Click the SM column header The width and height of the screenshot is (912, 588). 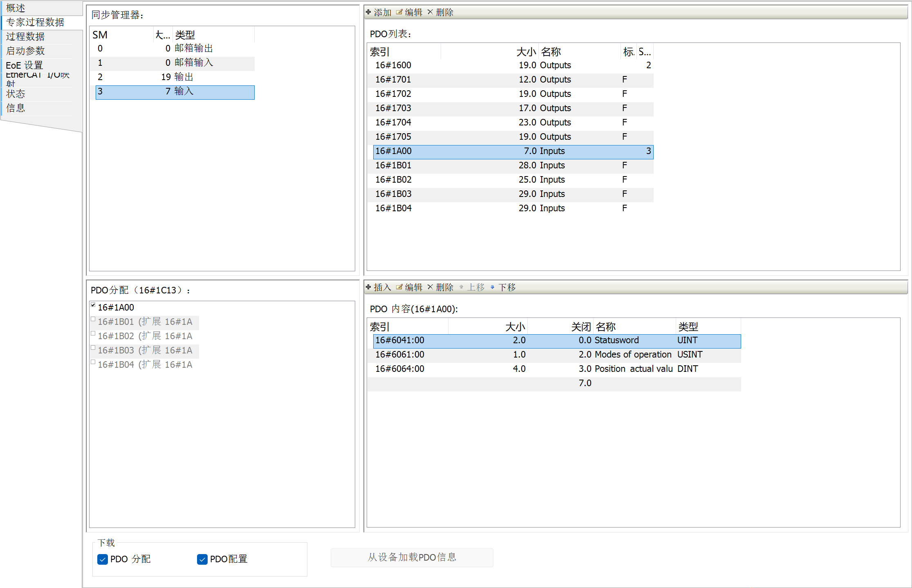(x=122, y=35)
